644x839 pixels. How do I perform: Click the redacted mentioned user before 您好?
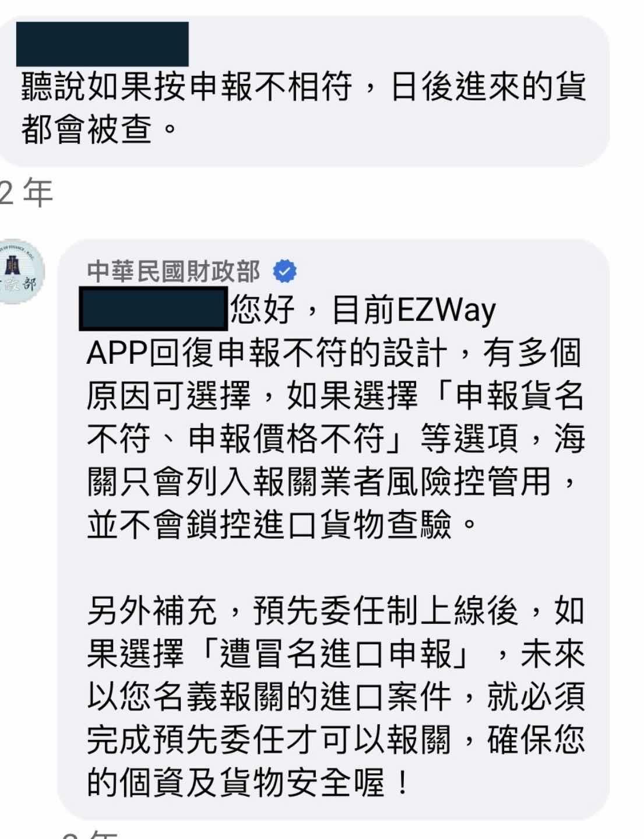click(153, 308)
